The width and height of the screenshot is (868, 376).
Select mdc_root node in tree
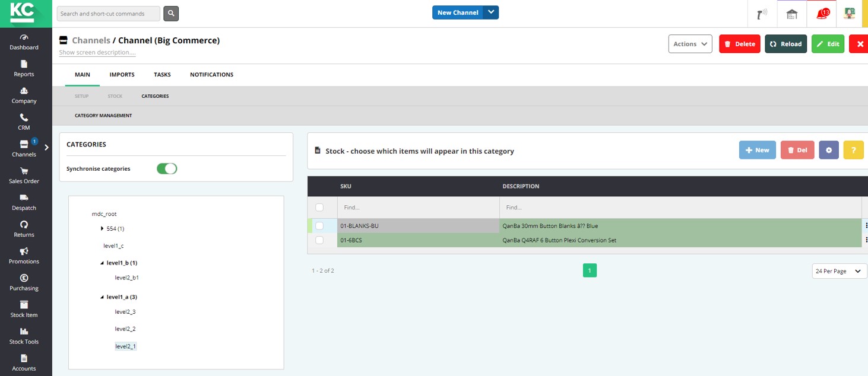click(x=104, y=214)
